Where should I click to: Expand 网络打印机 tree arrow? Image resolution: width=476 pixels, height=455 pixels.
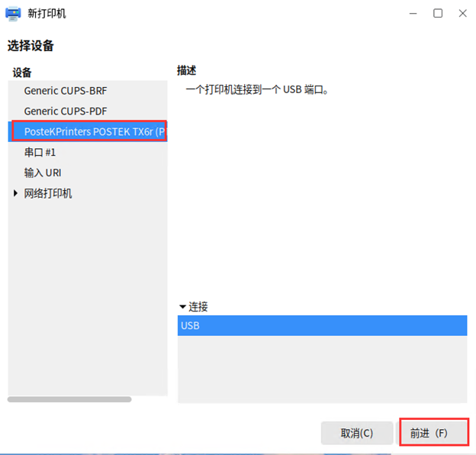click(x=16, y=194)
